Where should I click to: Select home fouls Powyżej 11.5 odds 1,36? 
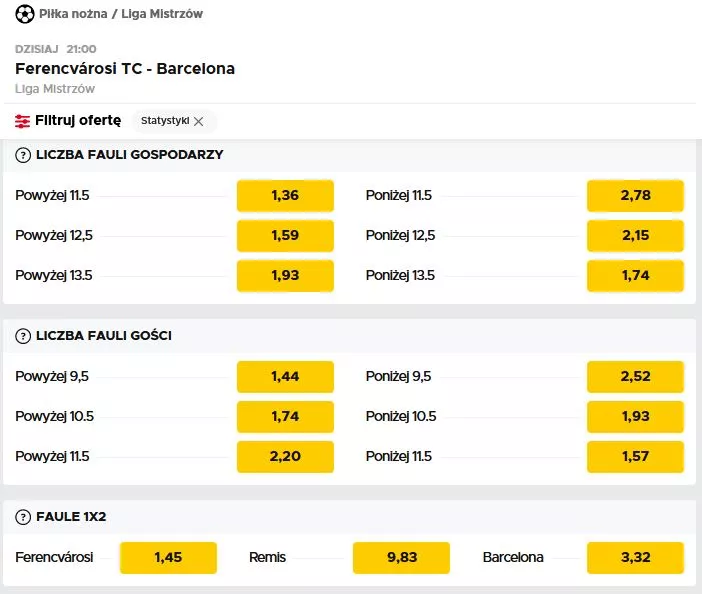(285, 196)
